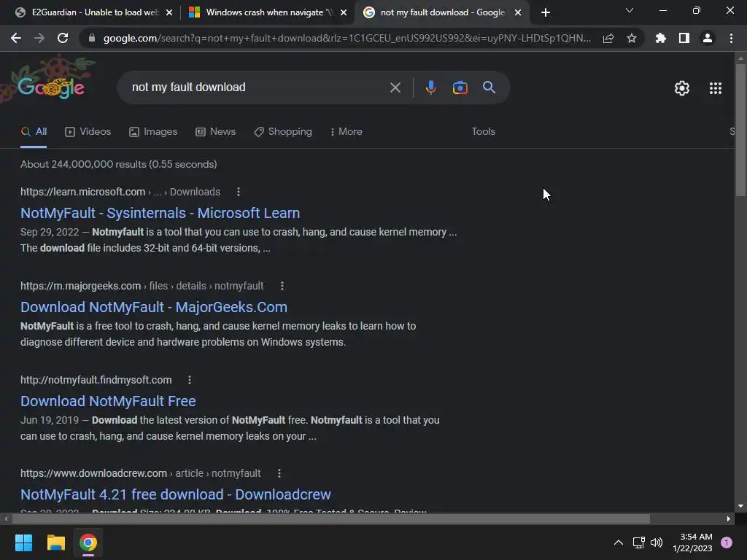Select the All results filter
The image size is (747, 560).
click(x=34, y=132)
